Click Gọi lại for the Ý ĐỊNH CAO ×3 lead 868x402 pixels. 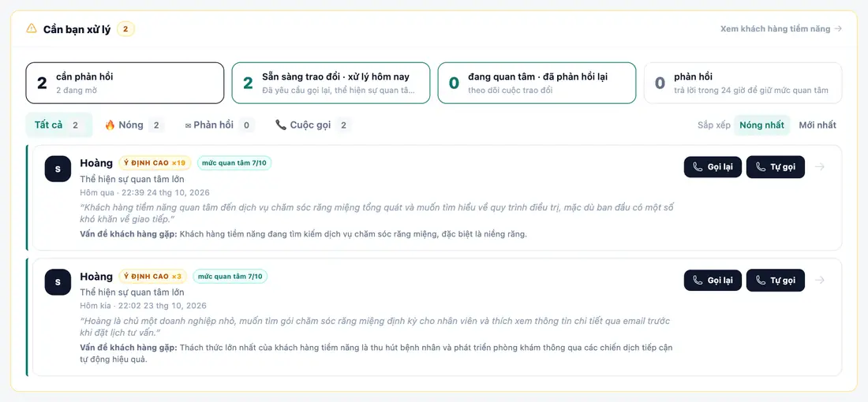point(713,281)
